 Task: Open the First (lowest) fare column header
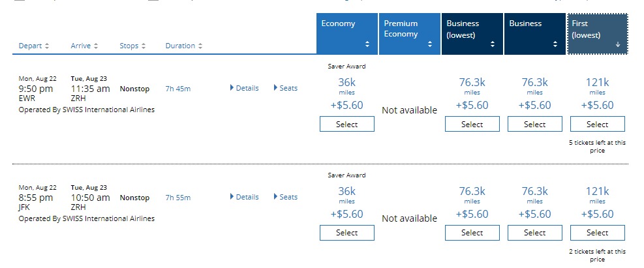[597, 34]
